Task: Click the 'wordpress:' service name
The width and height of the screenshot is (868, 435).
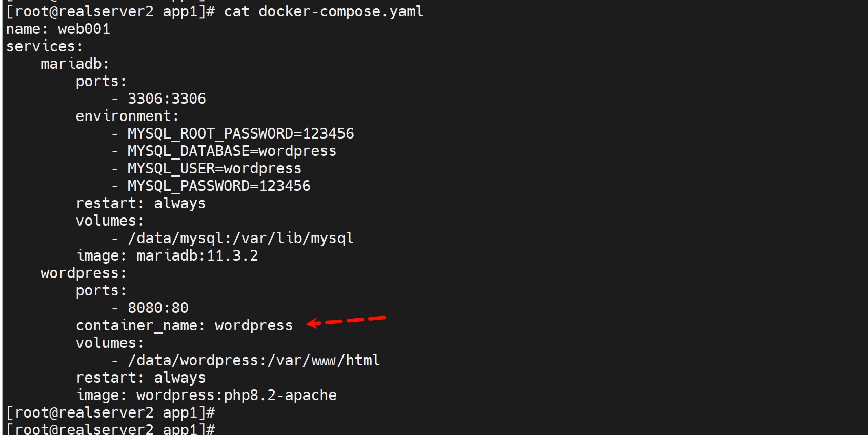Action: [x=84, y=273]
